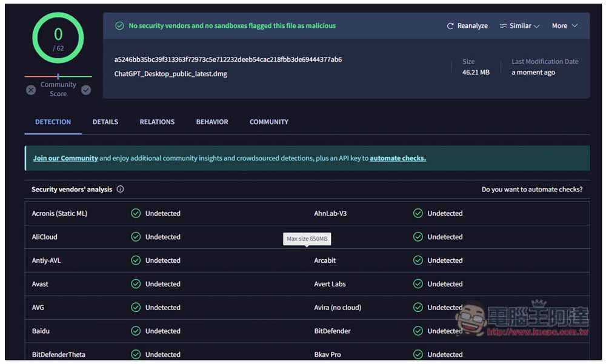Click the Avira (no cloud) undetected check icon
This screenshot has width=606, height=364.
click(x=418, y=308)
